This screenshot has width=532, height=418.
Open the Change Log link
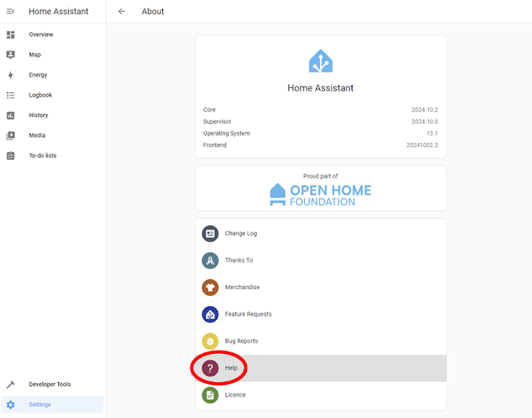(241, 234)
